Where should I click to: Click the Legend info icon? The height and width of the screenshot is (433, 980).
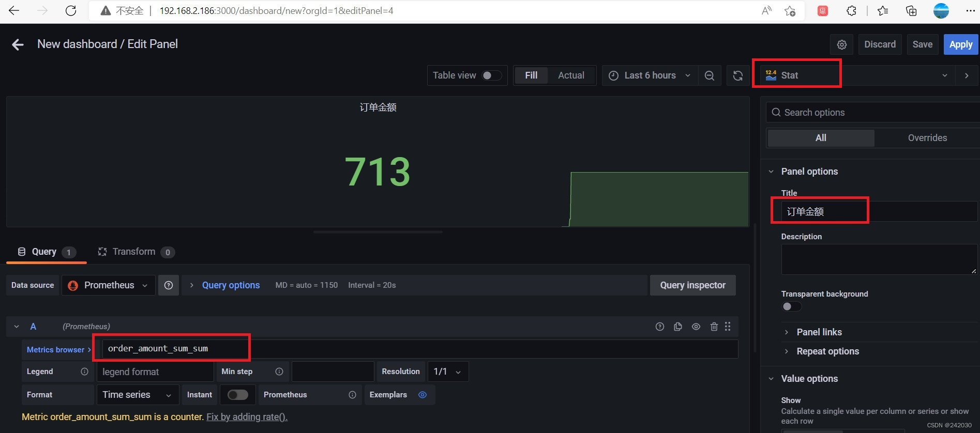(84, 372)
